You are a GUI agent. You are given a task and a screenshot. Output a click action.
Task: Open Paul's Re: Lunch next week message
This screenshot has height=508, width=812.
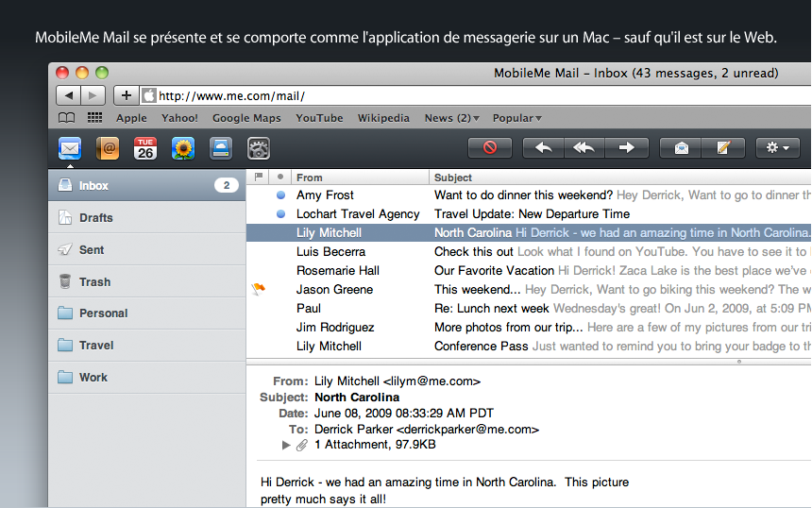click(x=529, y=308)
